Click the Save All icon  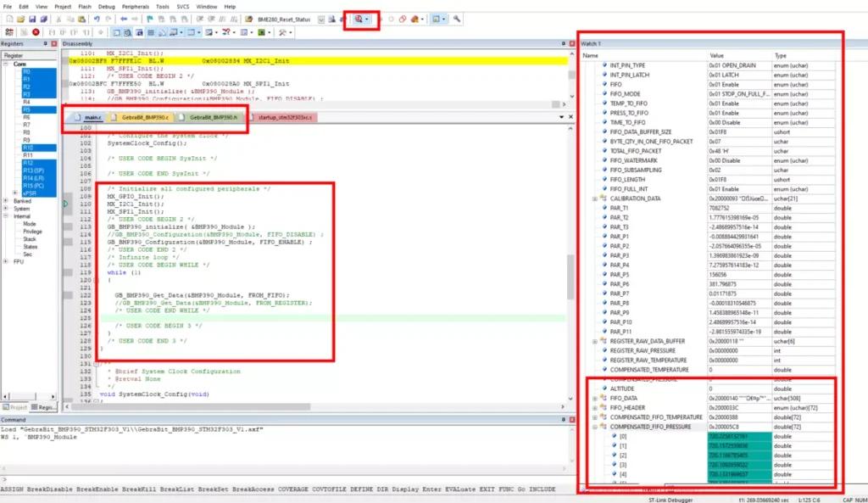pos(44,20)
